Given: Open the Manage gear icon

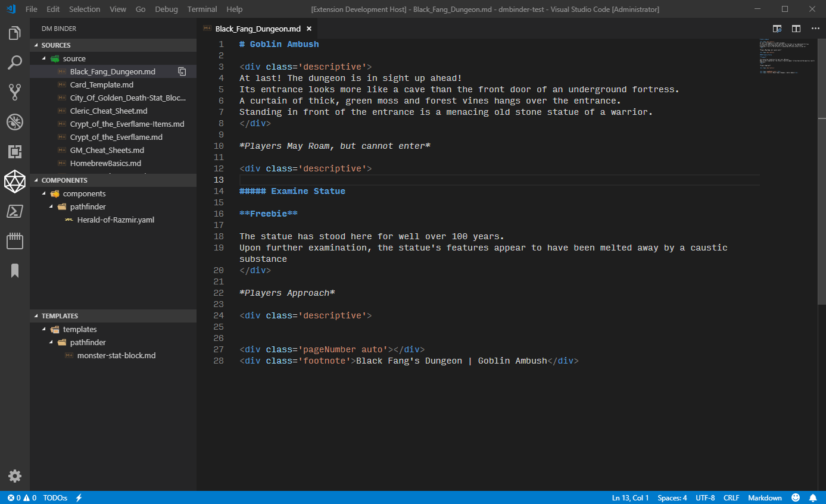Looking at the screenshot, I should [15, 476].
